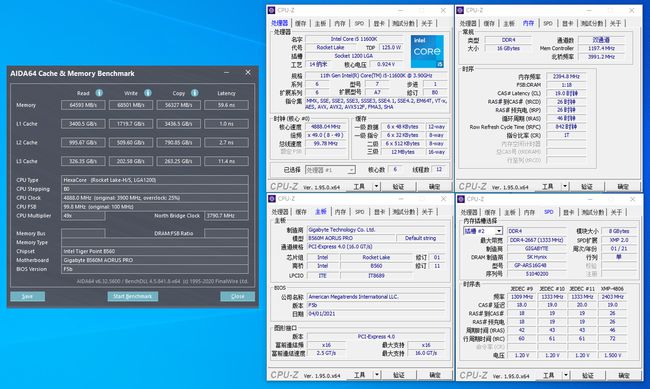650x389 pixels.
Task: Click Close button at bottom of AIDA64 window
Action: (x=238, y=297)
